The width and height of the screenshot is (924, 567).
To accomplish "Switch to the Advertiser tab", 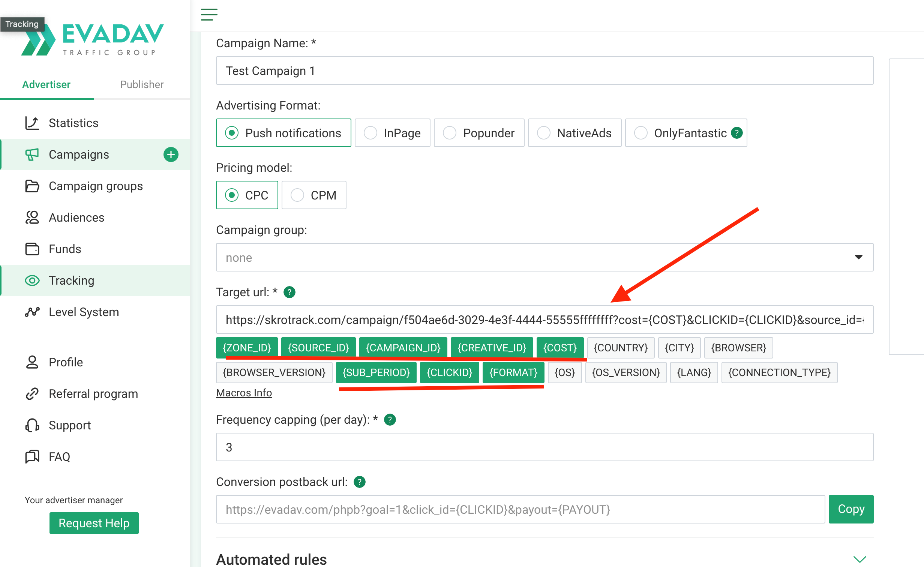I will [46, 84].
